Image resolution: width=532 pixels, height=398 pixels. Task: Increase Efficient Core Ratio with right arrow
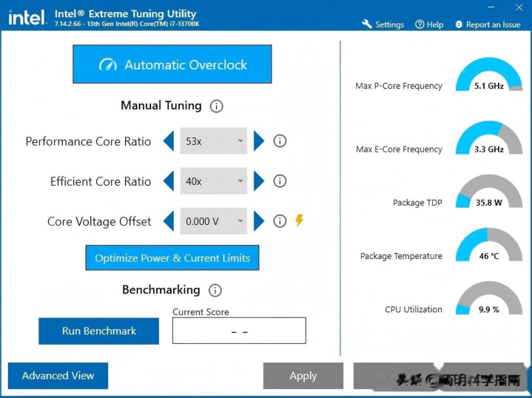[259, 181]
